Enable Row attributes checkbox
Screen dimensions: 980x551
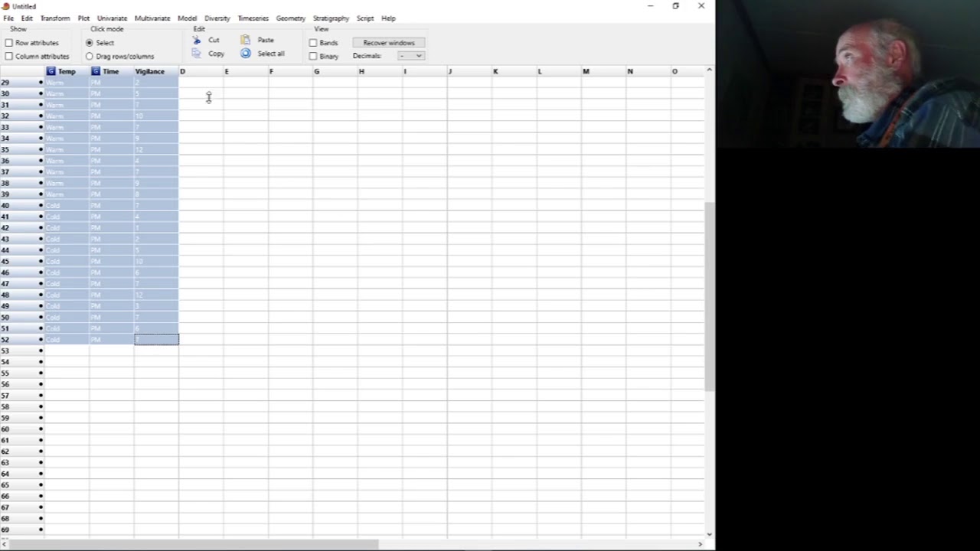pos(9,43)
